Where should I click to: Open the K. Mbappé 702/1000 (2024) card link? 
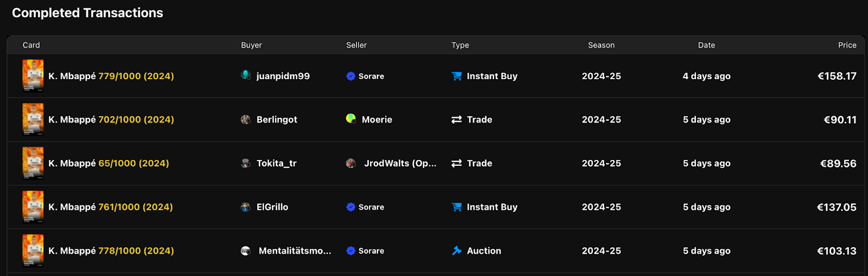[111, 119]
